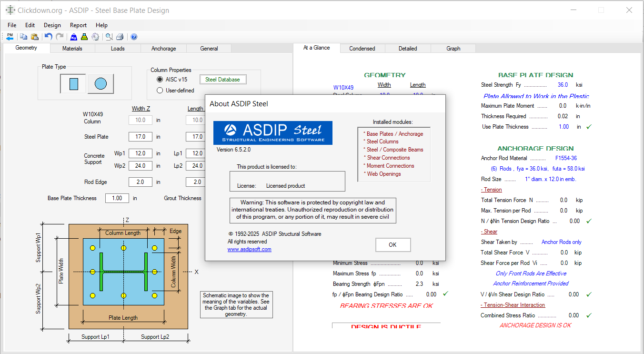Switch to the Anchorage tab
The width and height of the screenshot is (644, 354).
click(x=163, y=48)
